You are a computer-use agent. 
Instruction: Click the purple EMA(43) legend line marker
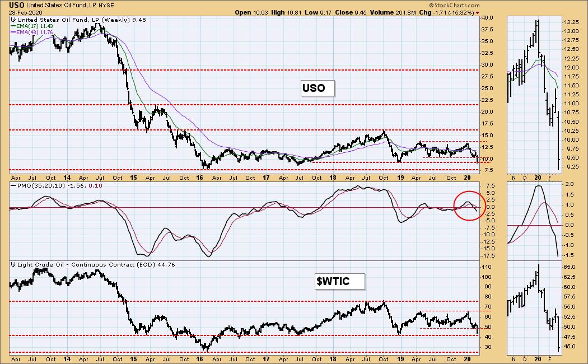click(13, 32)
